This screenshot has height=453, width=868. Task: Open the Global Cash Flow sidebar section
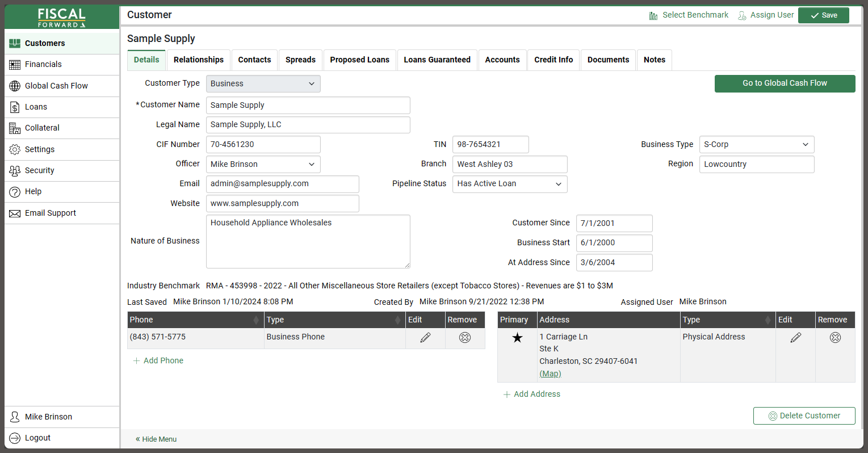coord(57,86)
